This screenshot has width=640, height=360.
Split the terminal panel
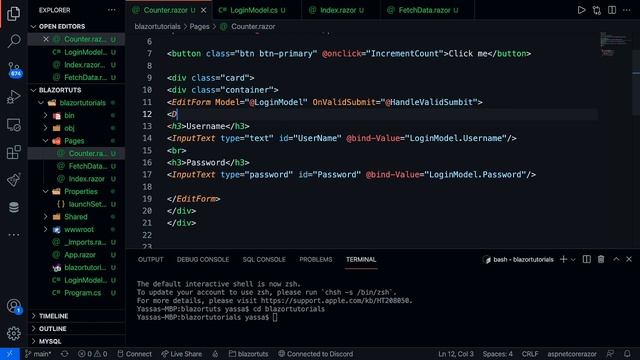[587, 259]
